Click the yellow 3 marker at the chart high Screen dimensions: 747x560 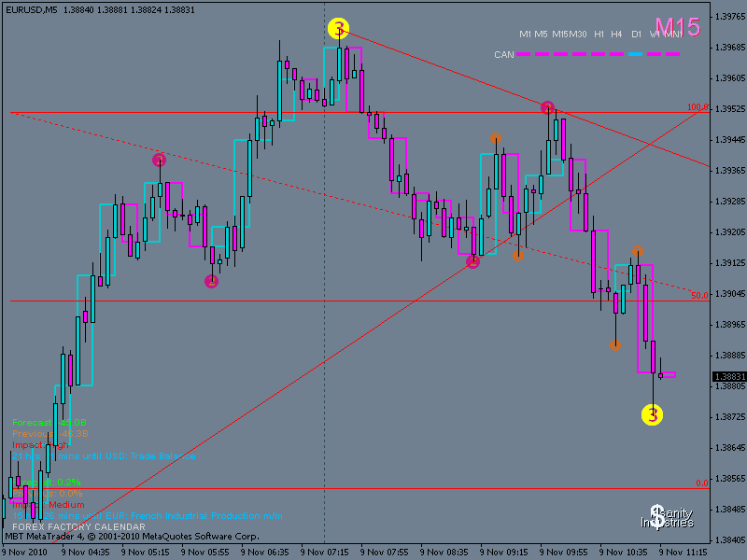[339, 29]
